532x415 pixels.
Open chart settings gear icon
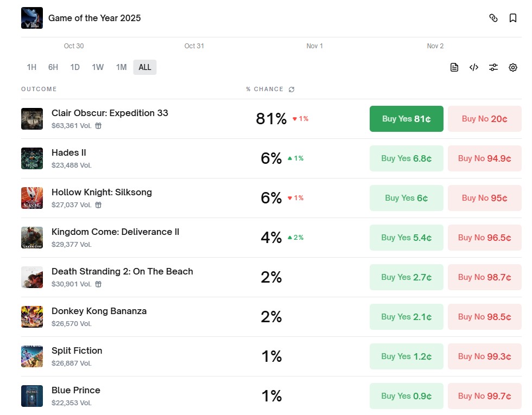pyautogui.click(x=513, y=67)
